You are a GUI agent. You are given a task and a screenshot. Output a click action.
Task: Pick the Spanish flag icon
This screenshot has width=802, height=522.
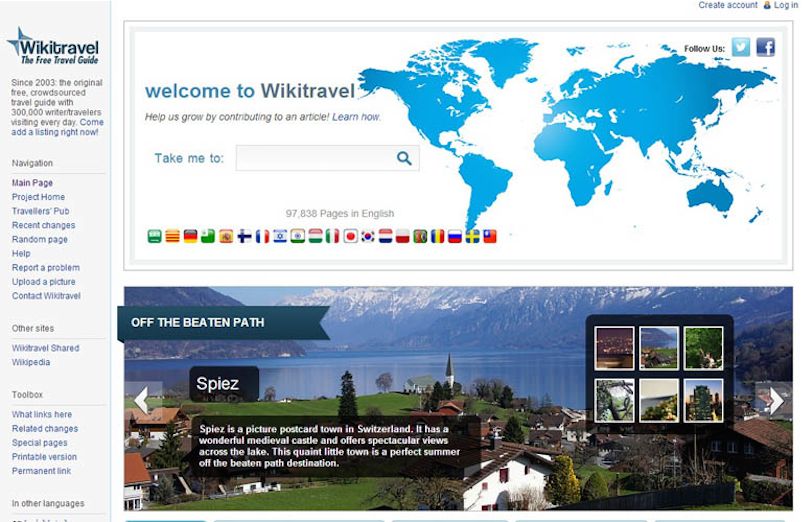(x=226, y=236)
